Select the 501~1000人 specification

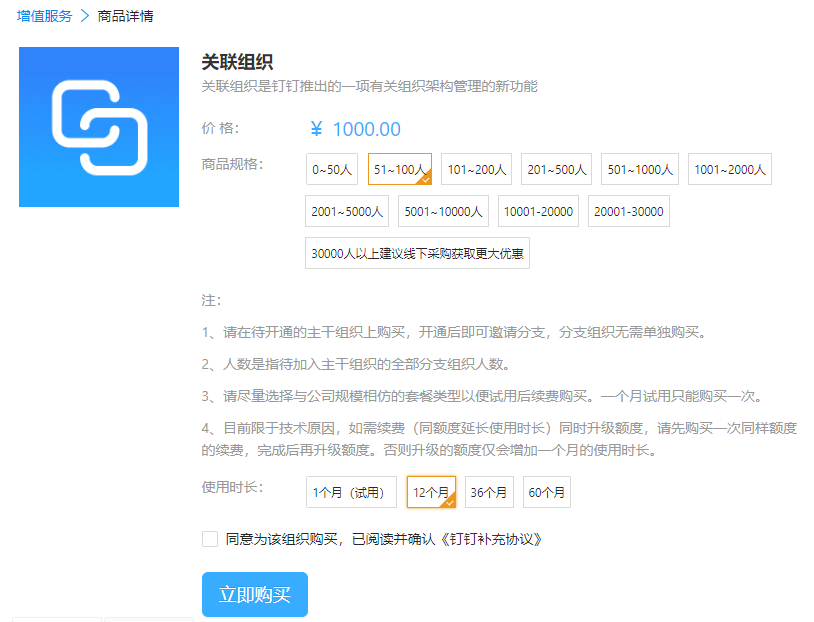(x=640, y=169)
